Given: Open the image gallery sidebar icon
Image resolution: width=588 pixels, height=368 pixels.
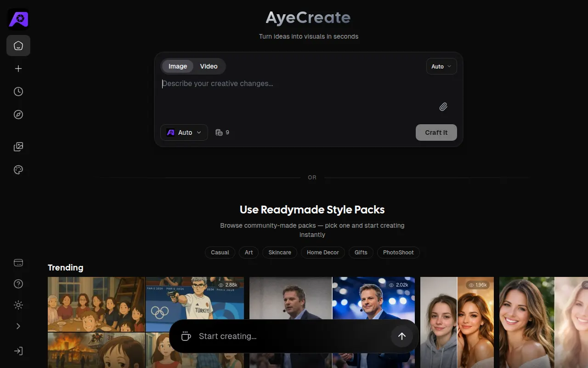Looking at the screenshot, I should pos(18,147).
